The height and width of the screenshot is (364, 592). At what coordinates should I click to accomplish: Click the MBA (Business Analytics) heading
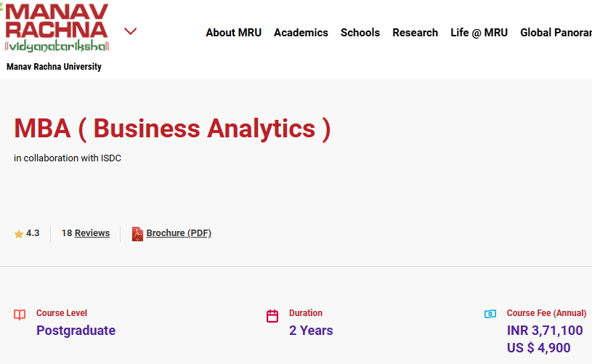pos(172,129)
